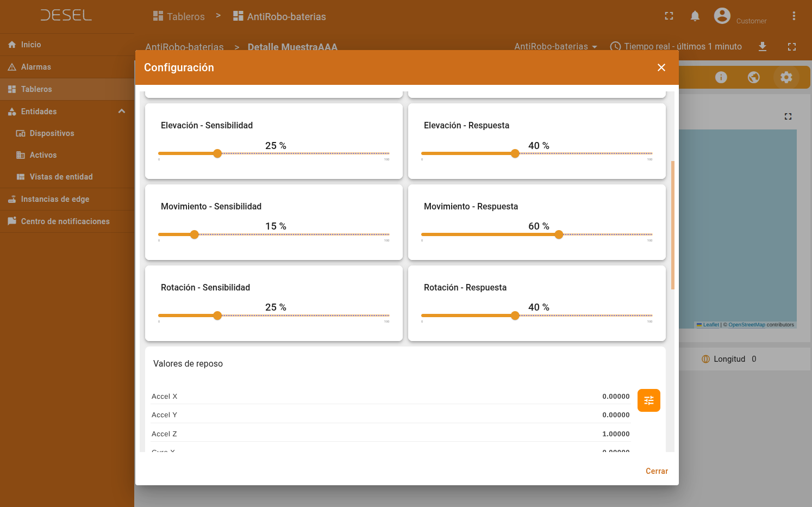Open the Tiempo real time window selector

[x=676, y=47]
